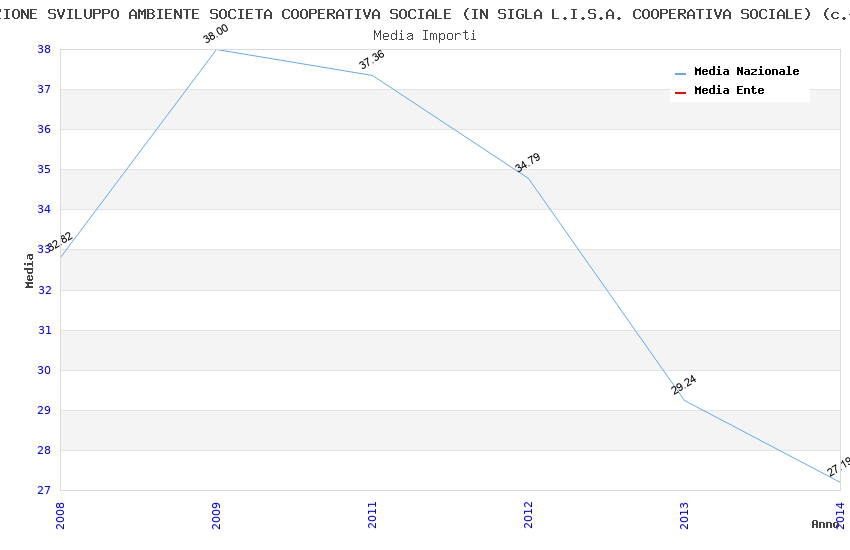Screen dimensions: 850x550
Task: Select the Media Nazionale legend label
Action: (746, 72)
